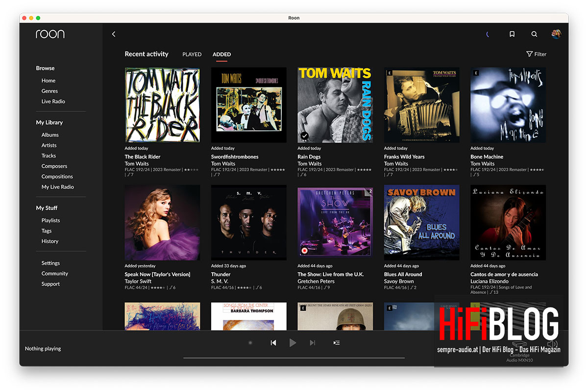Open Genres in the sidebar
588x392 pixels.
pos(49,91)
